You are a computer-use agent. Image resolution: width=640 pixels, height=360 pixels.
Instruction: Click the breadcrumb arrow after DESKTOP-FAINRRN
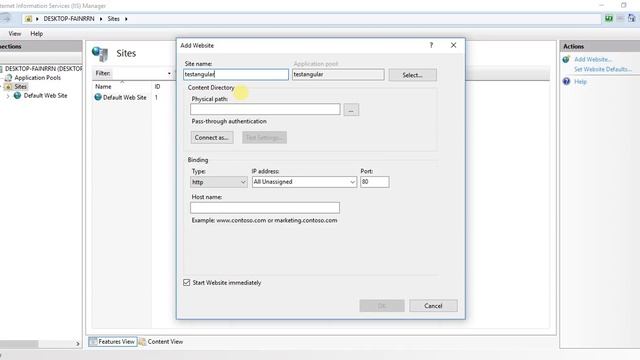[x=101, y=19]
